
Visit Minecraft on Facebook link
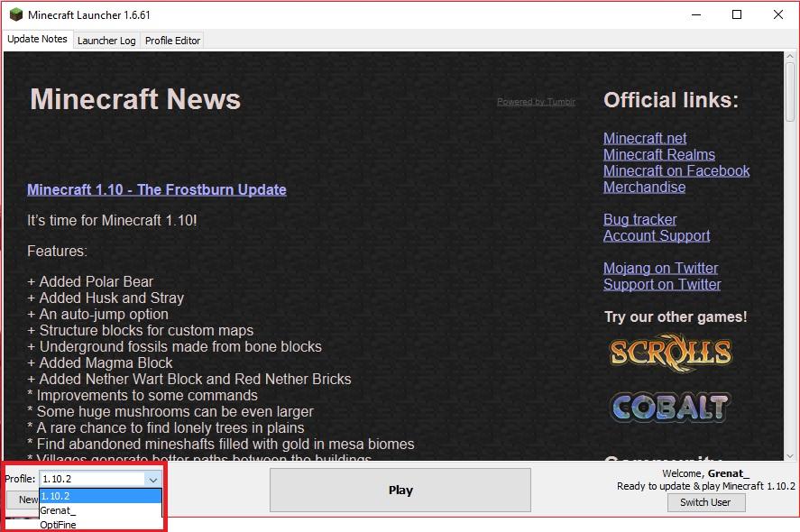(x=676, y=171)
